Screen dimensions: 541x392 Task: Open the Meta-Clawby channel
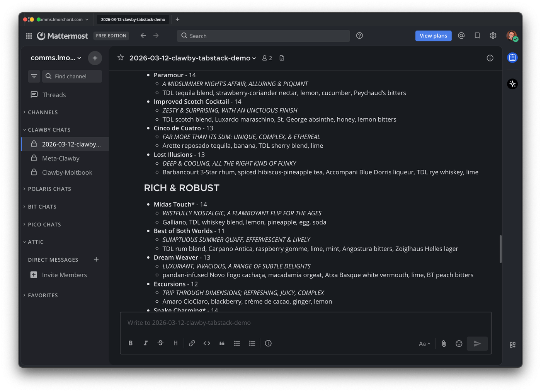click(61, 159)
